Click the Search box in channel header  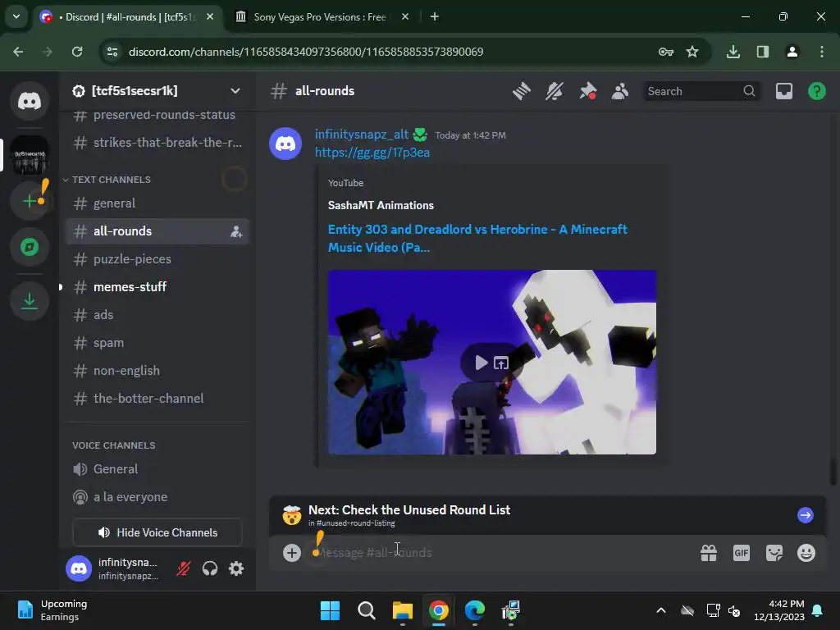click(x=702, y=91)
